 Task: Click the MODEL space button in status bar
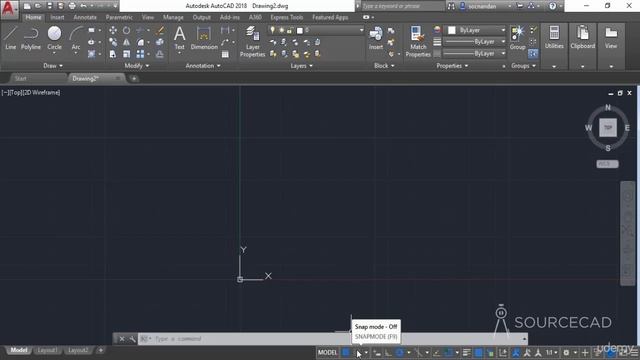coord(327,353)
